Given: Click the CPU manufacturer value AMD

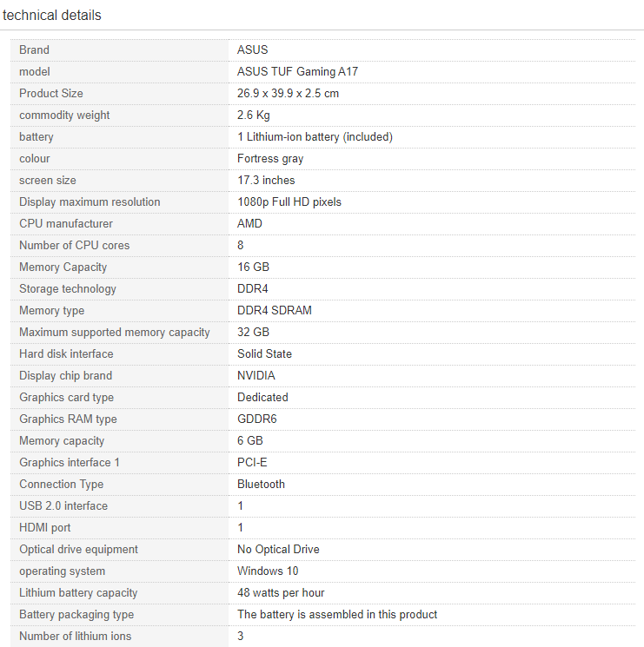Looking at the screenshot, I should tap(249, 224).
